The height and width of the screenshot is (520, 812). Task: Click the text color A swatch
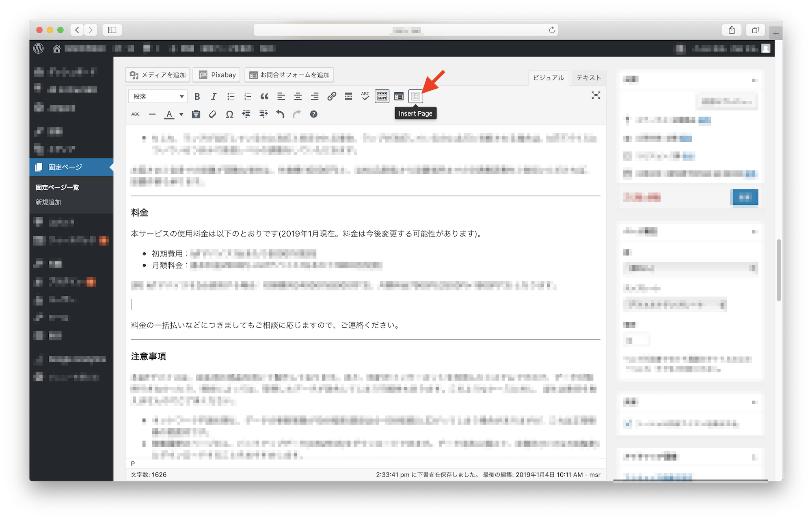tap(169, 114)
